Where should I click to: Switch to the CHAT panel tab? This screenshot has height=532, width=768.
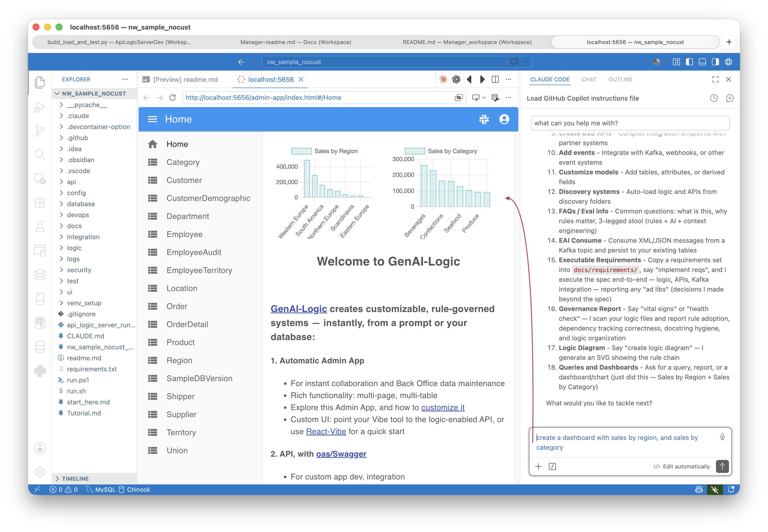[589, 79]
